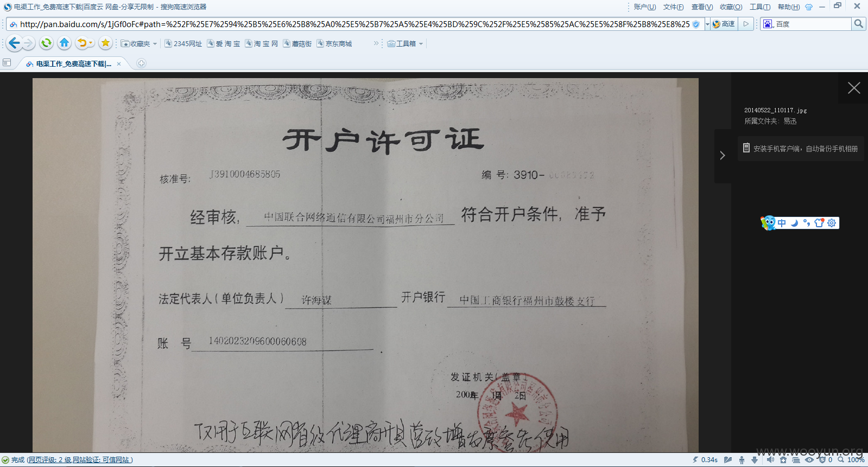Click the orange undo closed-tab icon
Image resolution: width=868 pixels, height=467 pixels.
pyautogui.click(x=82, y=43)
